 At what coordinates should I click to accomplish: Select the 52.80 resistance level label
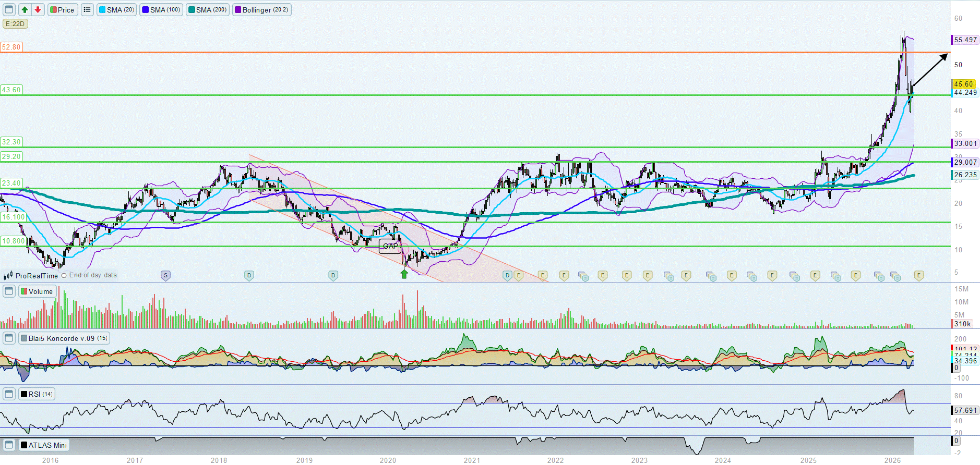(11, 47)
